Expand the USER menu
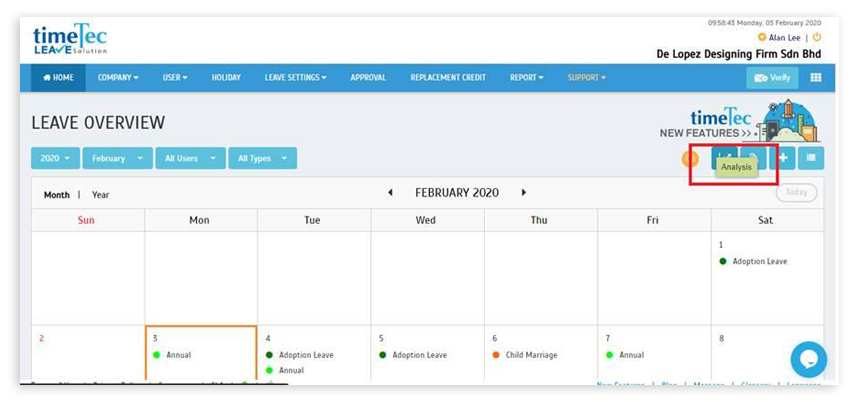This screenshot has width=855, height=402. pyautogui.click(x=174, y=78)
